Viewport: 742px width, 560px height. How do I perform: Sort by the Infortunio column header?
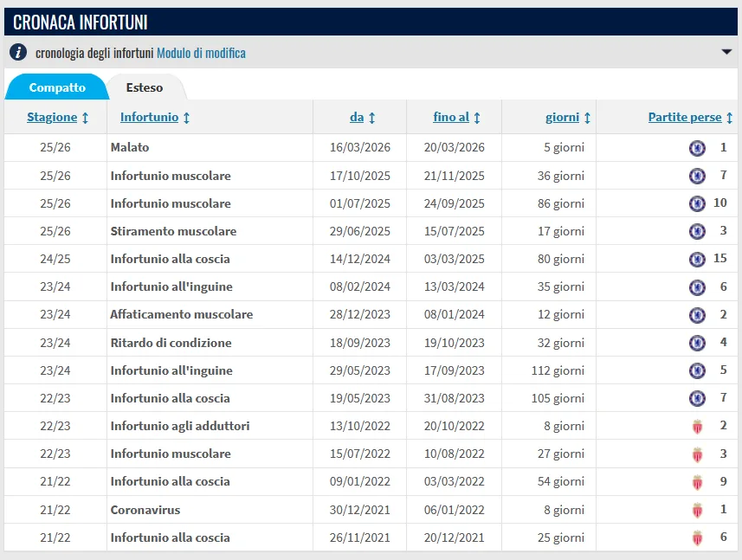155,118
